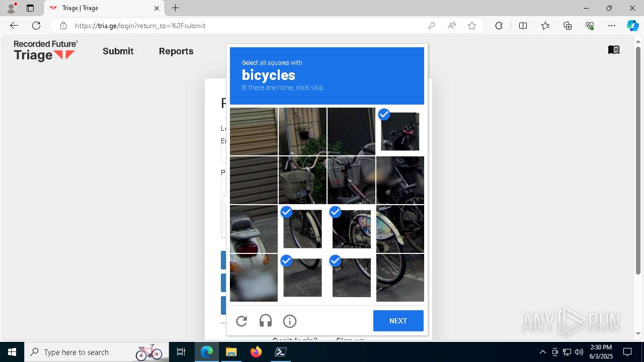Open the Windows Start menu
Screen dimensions: 644x362
[12, 352]
